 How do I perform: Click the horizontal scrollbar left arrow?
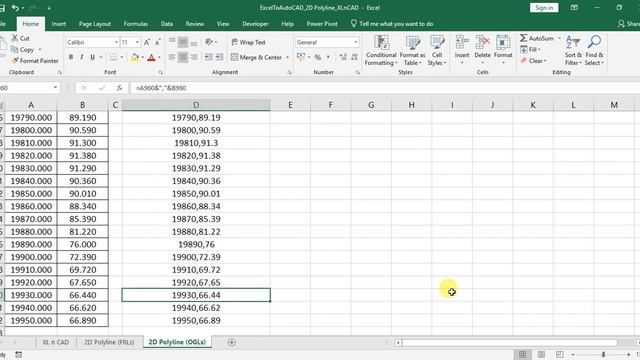click(x=398, y=342)
